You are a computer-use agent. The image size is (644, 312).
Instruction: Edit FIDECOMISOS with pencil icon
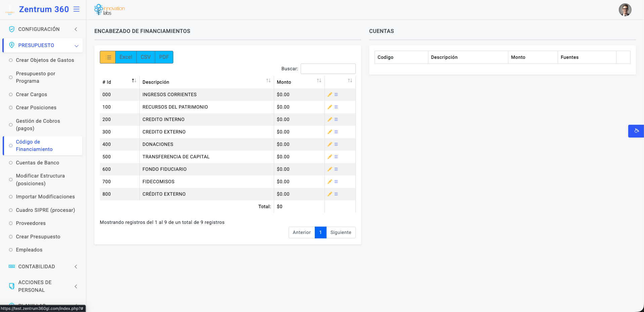pos(330,182)
